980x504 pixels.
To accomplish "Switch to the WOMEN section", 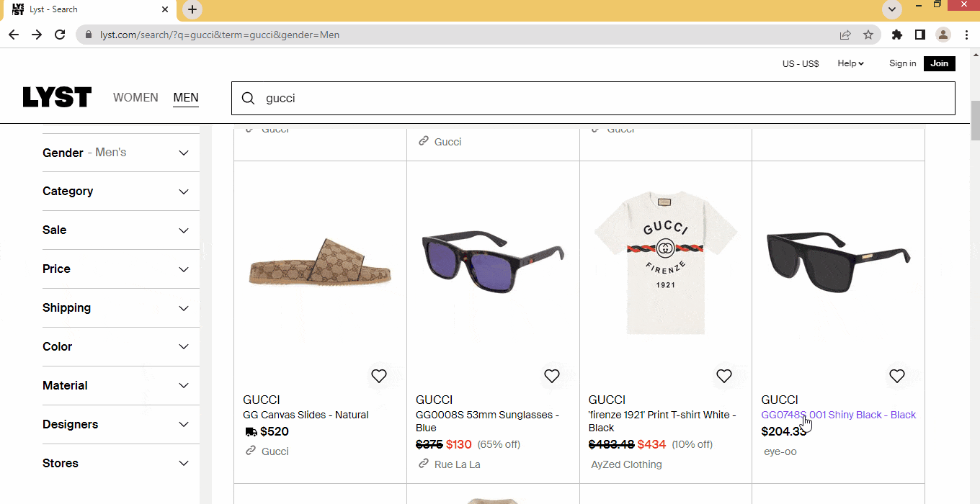I will click(135, 97).
